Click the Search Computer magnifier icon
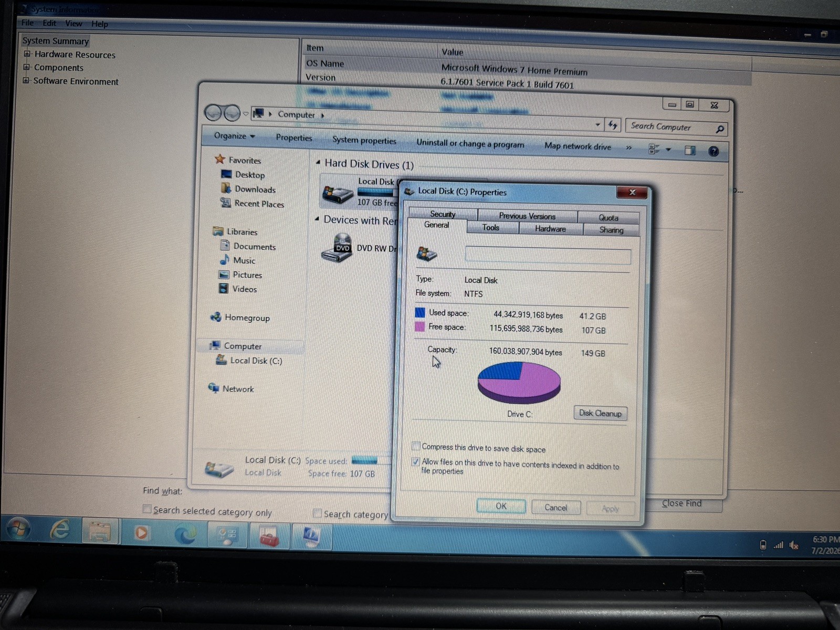 [x=720, y=129]
